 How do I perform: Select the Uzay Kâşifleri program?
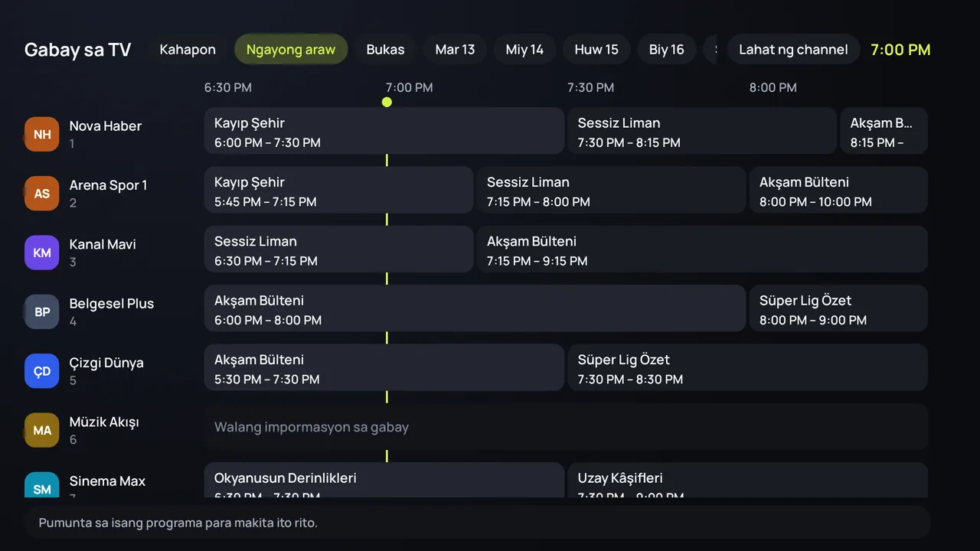pos(747,481)
